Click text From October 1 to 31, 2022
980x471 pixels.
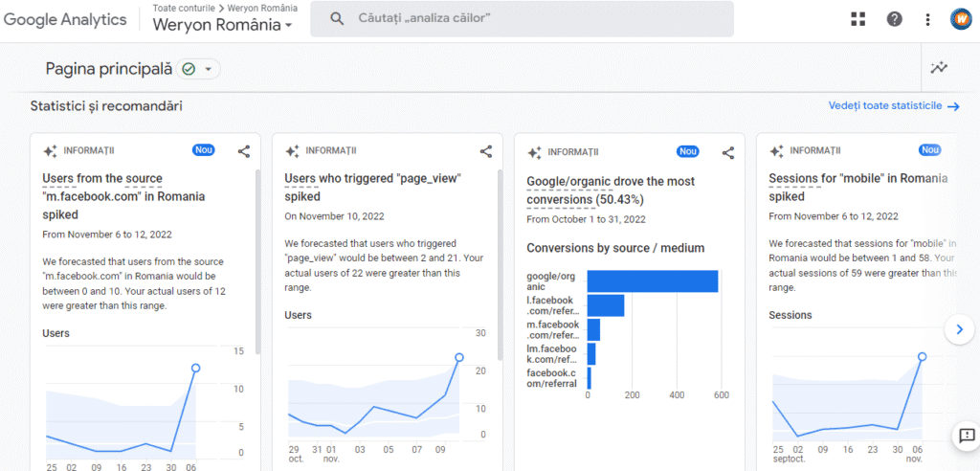pos(587,219)
